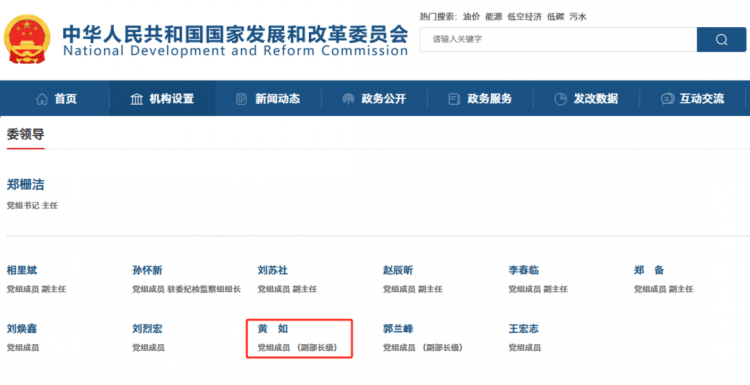Click 党组成员 副主任 under 刘苏社

[287, 289]
